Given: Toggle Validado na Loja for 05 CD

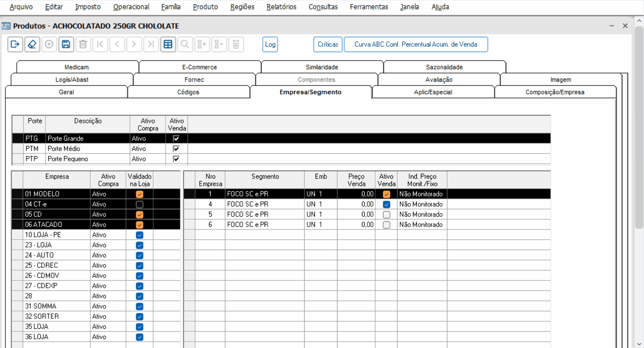Looking at the screenshot, I should 140,215.
